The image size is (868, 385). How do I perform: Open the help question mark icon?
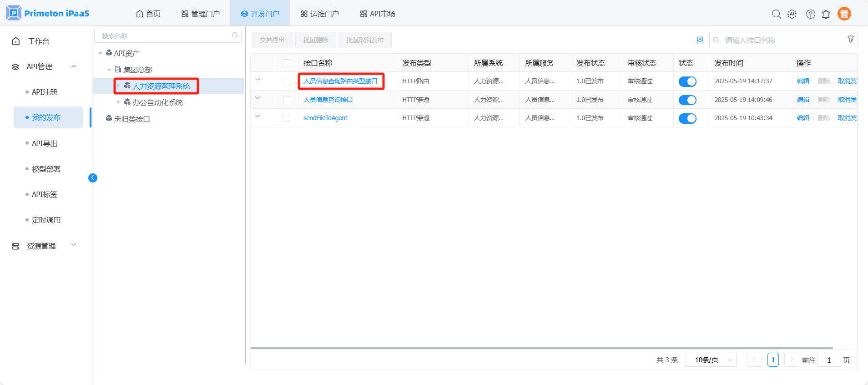[x=810, y=14]
